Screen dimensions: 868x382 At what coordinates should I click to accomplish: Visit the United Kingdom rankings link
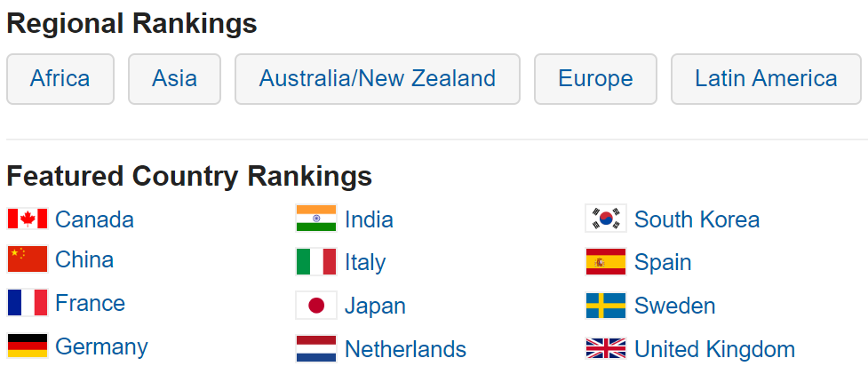(x=714, y=349)
